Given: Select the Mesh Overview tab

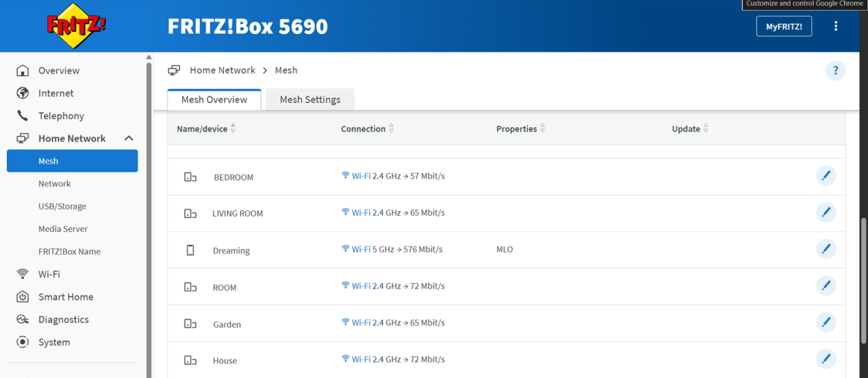Looking at the screenshot, I should point(214,100).
